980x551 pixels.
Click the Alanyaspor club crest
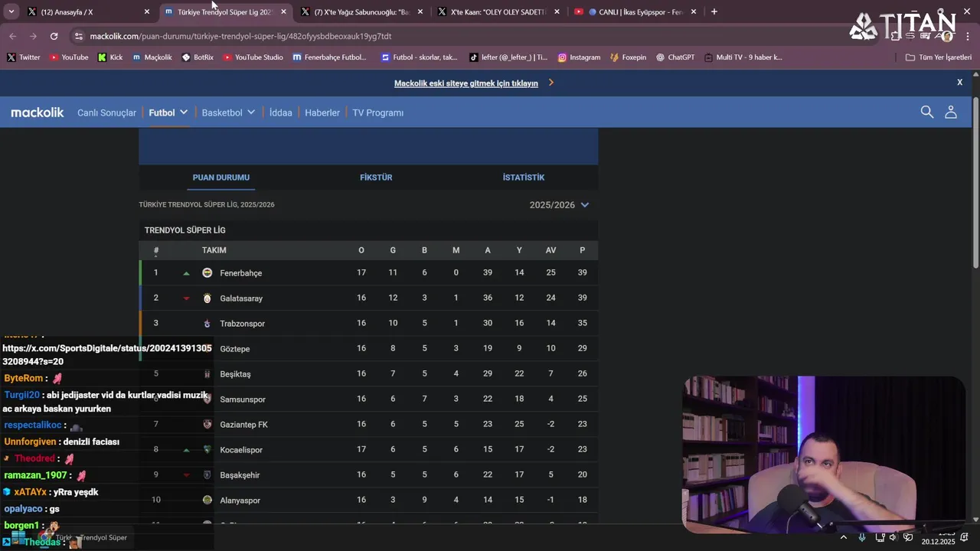(x=207, y=500)
